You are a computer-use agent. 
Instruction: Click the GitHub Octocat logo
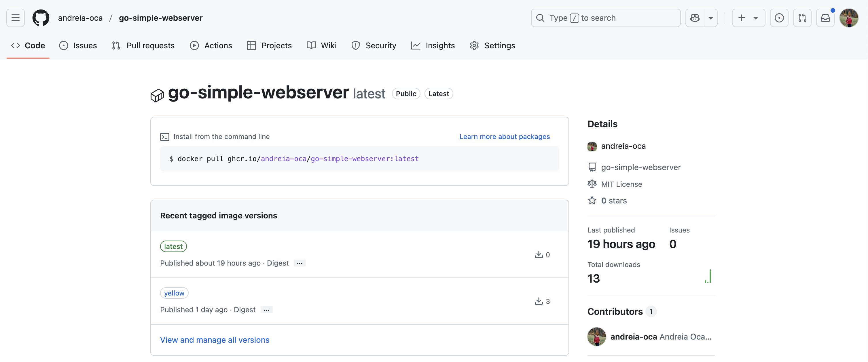(41, 18)
